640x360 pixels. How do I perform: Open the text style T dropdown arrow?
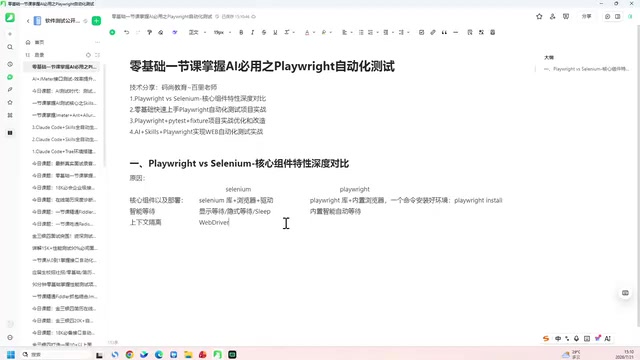293,32
